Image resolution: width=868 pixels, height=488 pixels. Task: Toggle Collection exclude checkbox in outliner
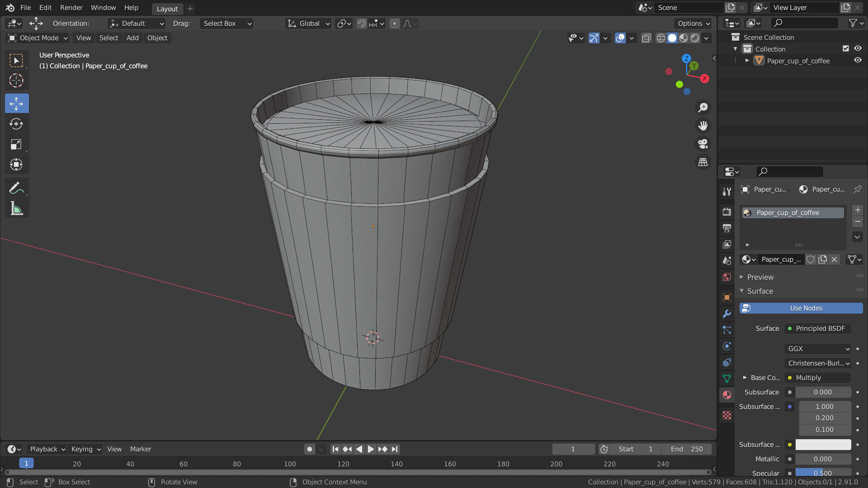[x=846, y=49]
